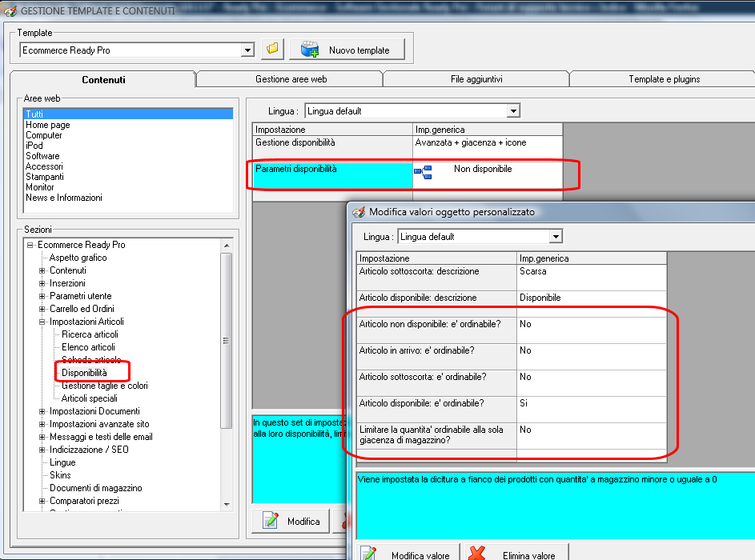Collapse the Ecommerce Ready Pro root node
Viewport: 755px width, 560px height.
click(x=30, y=245)
